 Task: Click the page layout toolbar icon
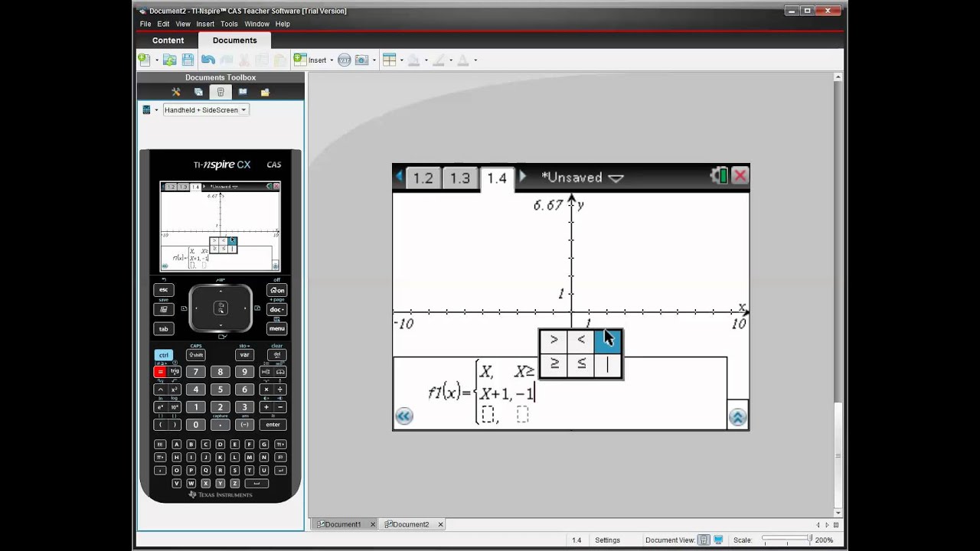point(389,60)
